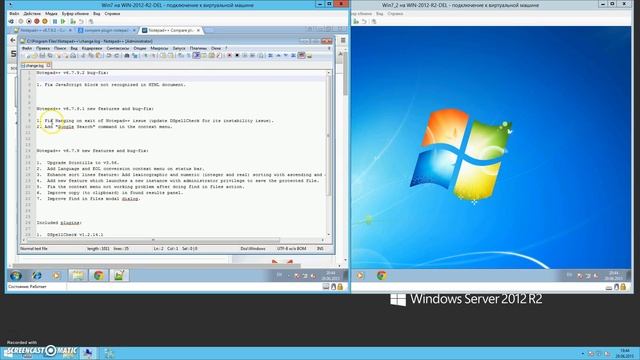Screen dimensions: 640x360
Task: Open Windows Explorer folder in Win7 VM taskbar
Action: click(78, 276)
